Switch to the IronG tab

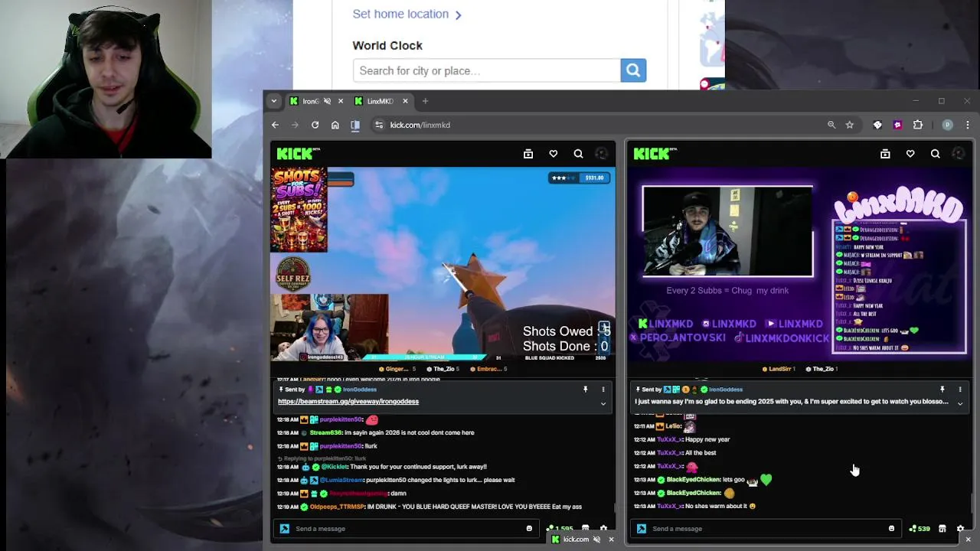point(310,101)
